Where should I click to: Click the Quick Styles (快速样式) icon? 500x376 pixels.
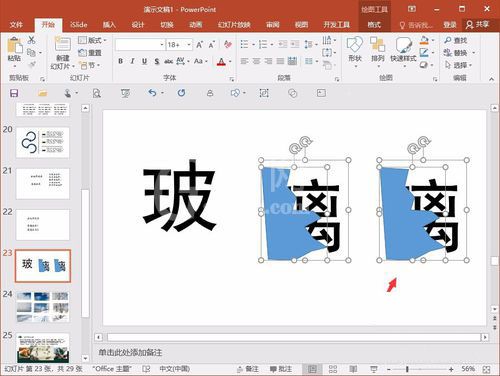[x=404, y=45]
